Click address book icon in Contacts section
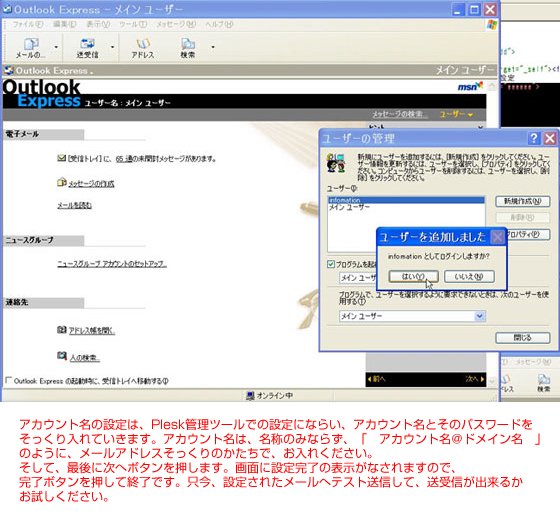560x522 pixels. coord(62,329)
